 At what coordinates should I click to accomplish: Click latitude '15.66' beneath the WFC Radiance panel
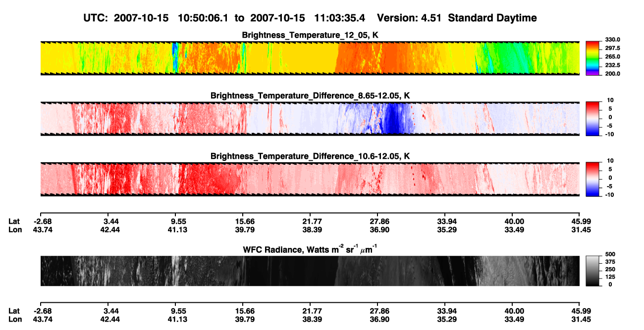[245, 311]
